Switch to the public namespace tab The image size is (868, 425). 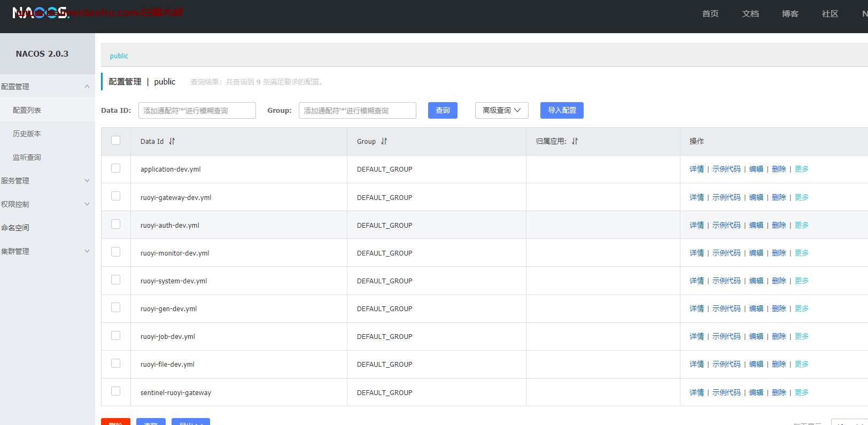pos(119,56)
